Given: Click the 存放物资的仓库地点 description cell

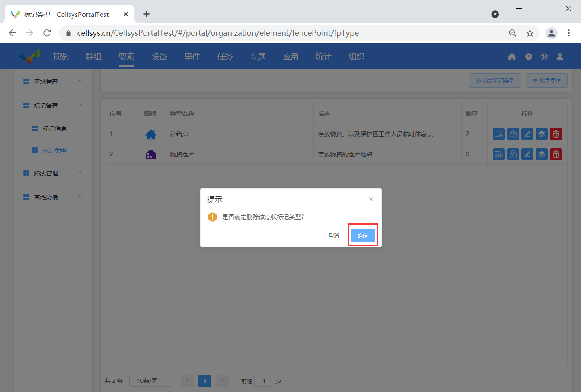Looking at the screenshot, I should tap(387, 154).
